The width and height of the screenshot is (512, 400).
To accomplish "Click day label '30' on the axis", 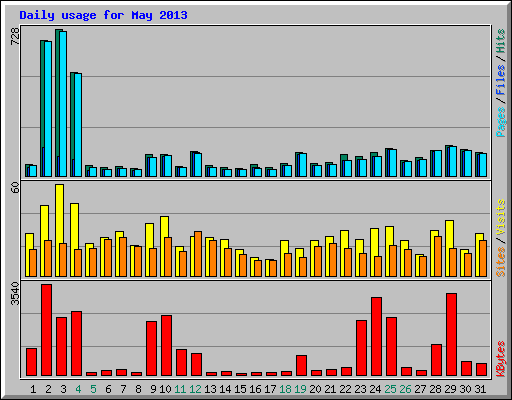I will [x=465, y=389].
